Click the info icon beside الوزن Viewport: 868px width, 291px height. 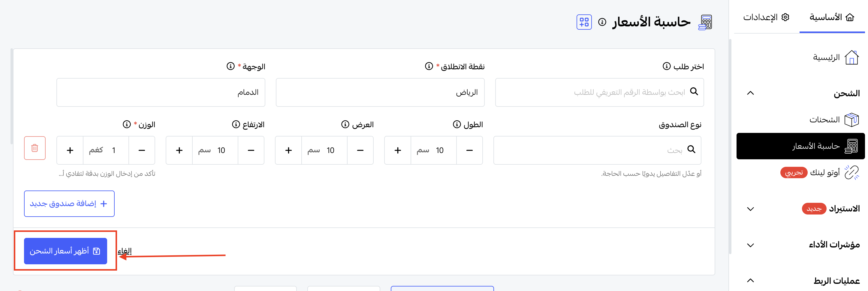click(127, 124)
